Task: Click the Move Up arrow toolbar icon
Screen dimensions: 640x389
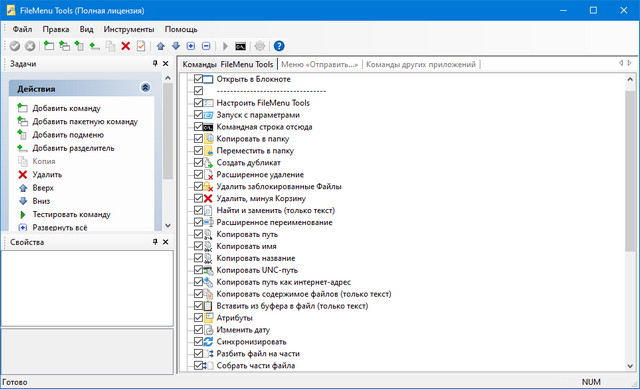Action: (161, 46)
